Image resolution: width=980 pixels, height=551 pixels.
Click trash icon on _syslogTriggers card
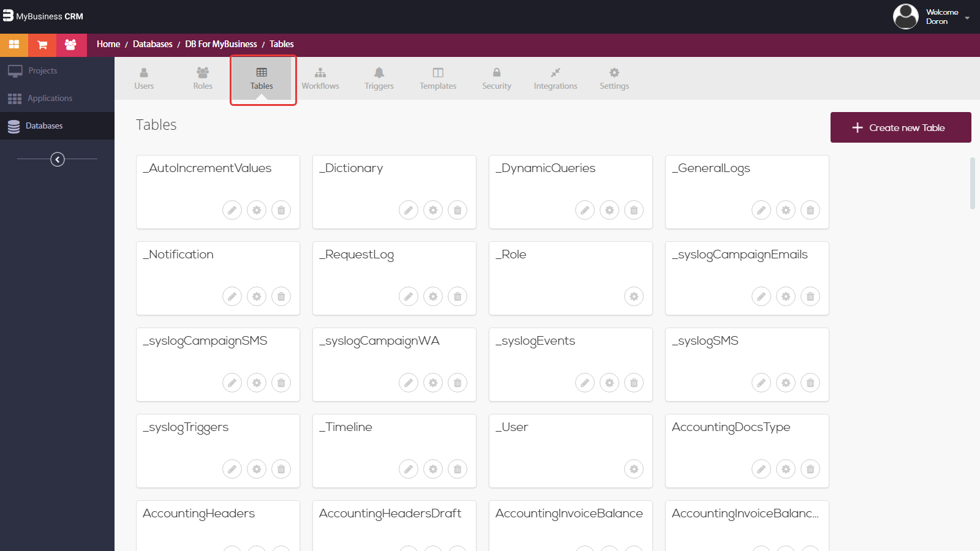click(x=281, y=469)
